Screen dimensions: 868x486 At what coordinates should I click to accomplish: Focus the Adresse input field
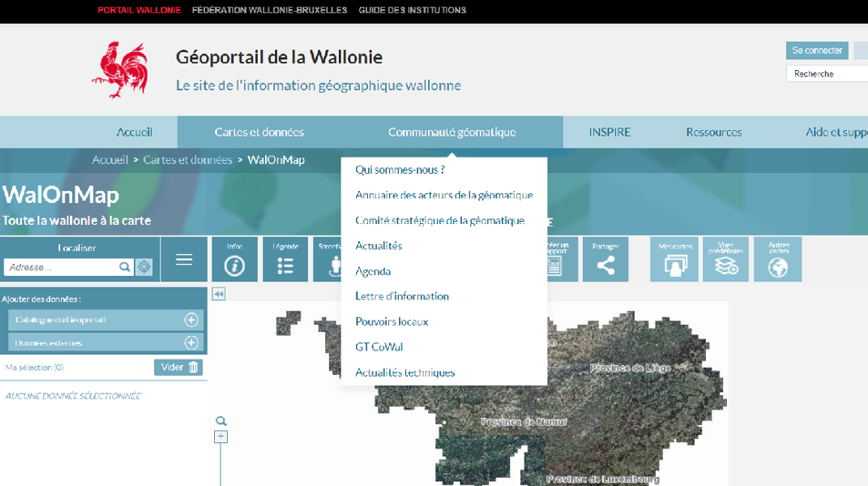60,268
